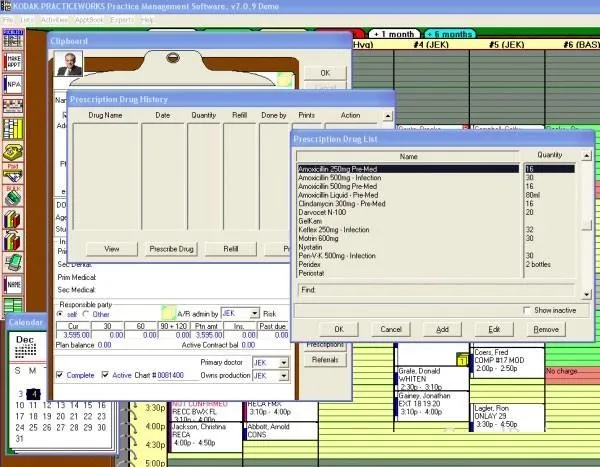Open Lagler, Ron ONLAY 29 appointment

pos(507,416)
